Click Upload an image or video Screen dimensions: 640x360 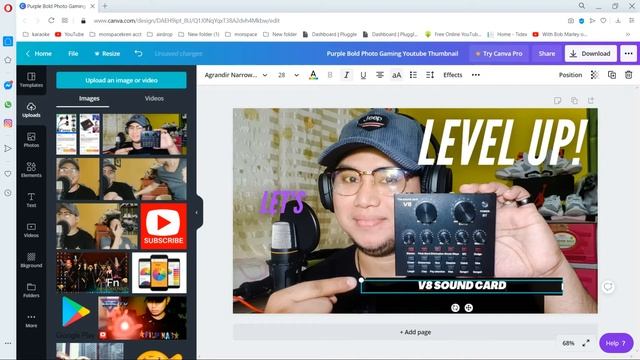pyautogui.click(x=121, y=80)
